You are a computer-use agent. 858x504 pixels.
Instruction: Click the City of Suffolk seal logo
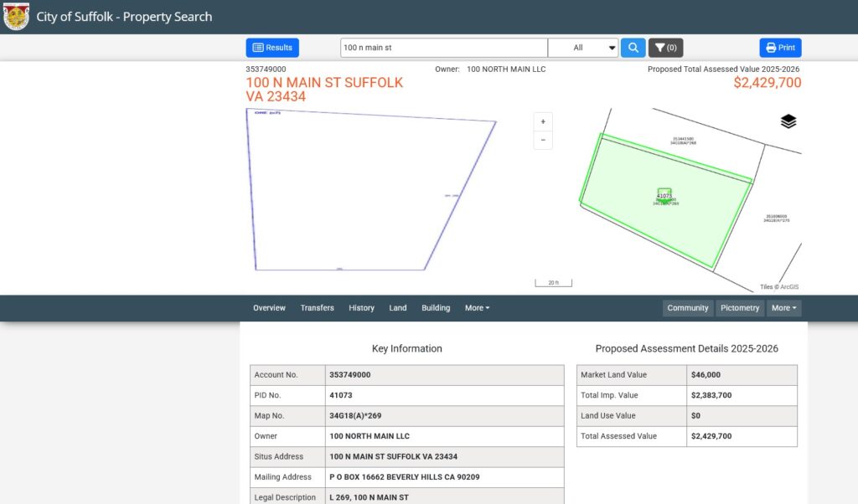tap(16, 17)
